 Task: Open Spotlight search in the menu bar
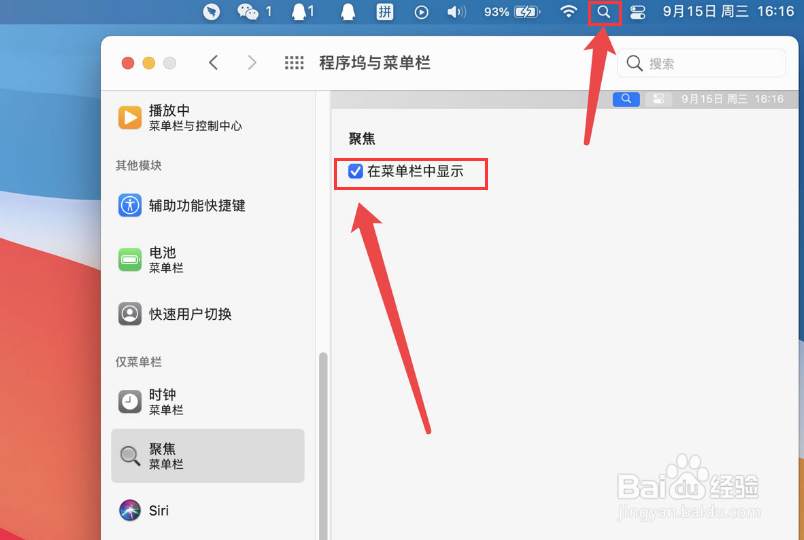(604, 12)
